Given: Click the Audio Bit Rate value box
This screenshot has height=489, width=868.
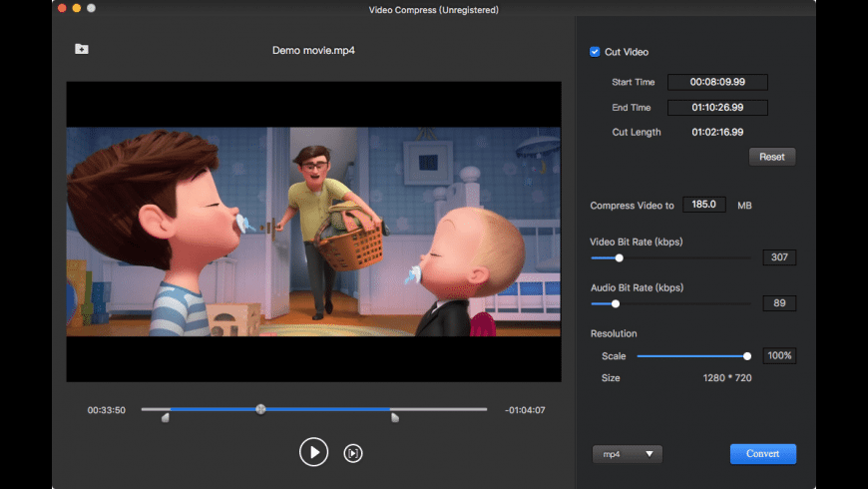Looking at the screenshot, I should coord(779,303).
